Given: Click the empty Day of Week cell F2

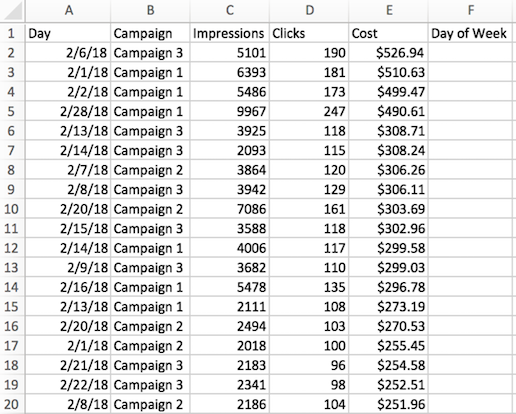Looking at the screenshot, I should pos(470,53).
